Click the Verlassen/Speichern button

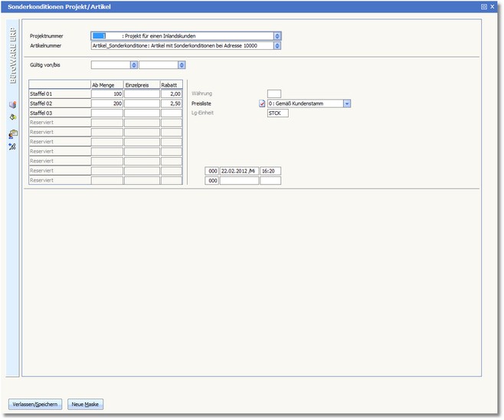(x=34, y=404)
